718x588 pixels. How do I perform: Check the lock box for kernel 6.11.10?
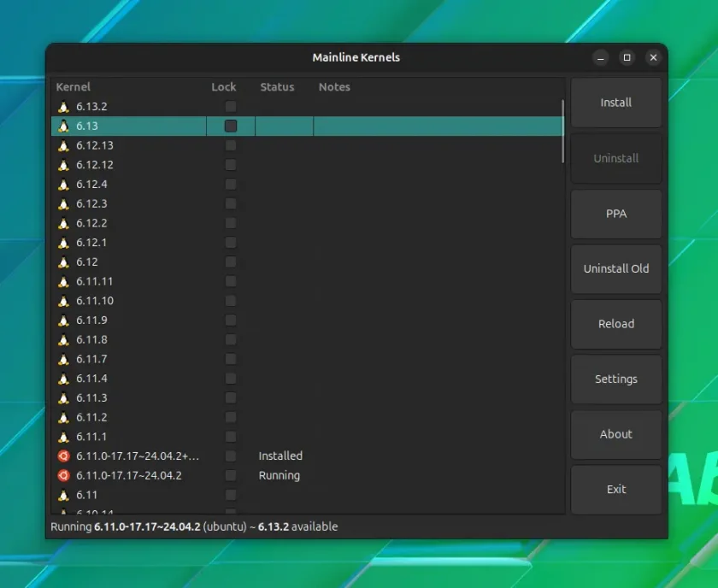[x=231, y=301]
